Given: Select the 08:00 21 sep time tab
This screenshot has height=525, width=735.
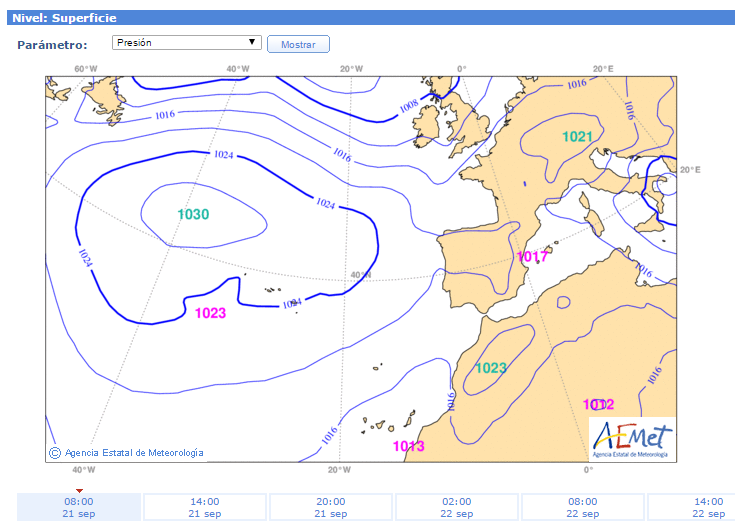Looking at the screenshot, I should click(x=79, y=507).
